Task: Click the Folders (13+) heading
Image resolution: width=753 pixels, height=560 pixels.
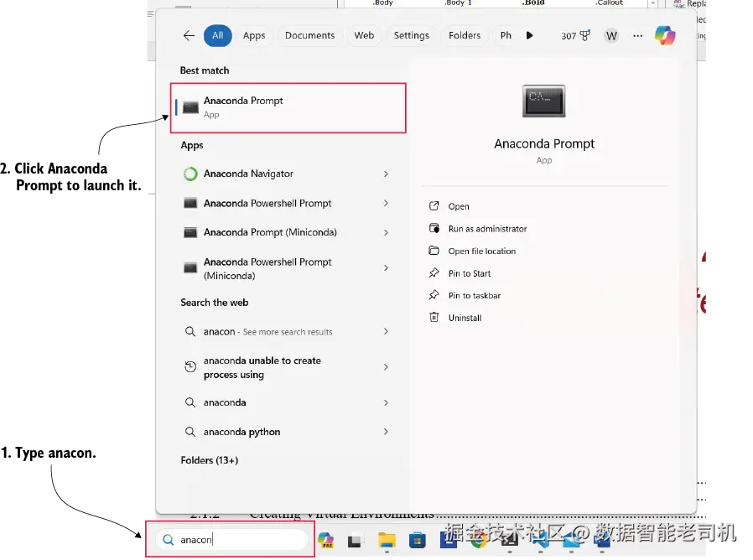Action: pos(210,460)
